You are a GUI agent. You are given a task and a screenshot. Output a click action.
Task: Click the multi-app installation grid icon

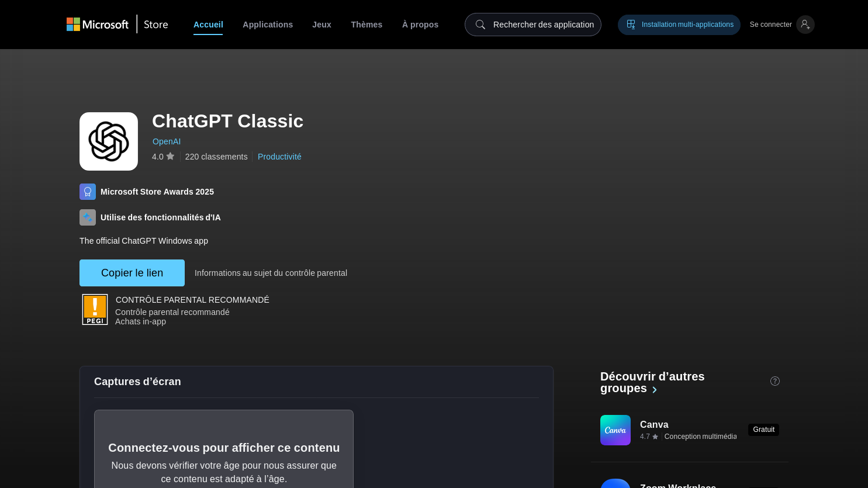(631, 25)
